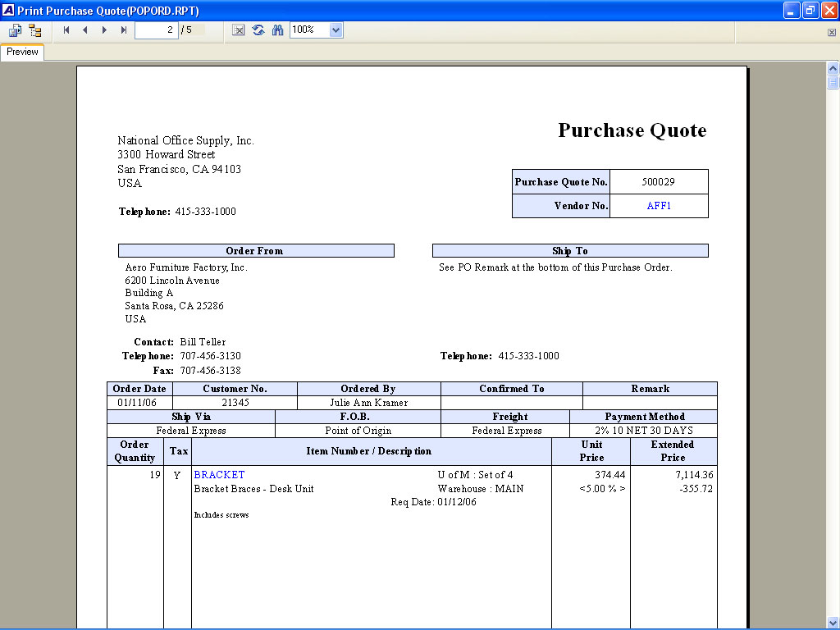The image size is (840, 630).
Task: Click the Crystal Reports icon in the title bar
Action: (x=7, y=10)
